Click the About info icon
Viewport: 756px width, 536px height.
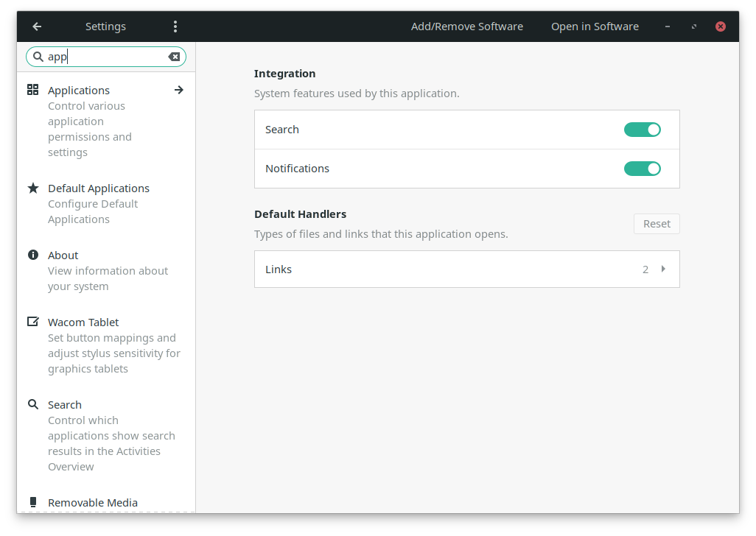pyautogui.click(x=33, y=255)
